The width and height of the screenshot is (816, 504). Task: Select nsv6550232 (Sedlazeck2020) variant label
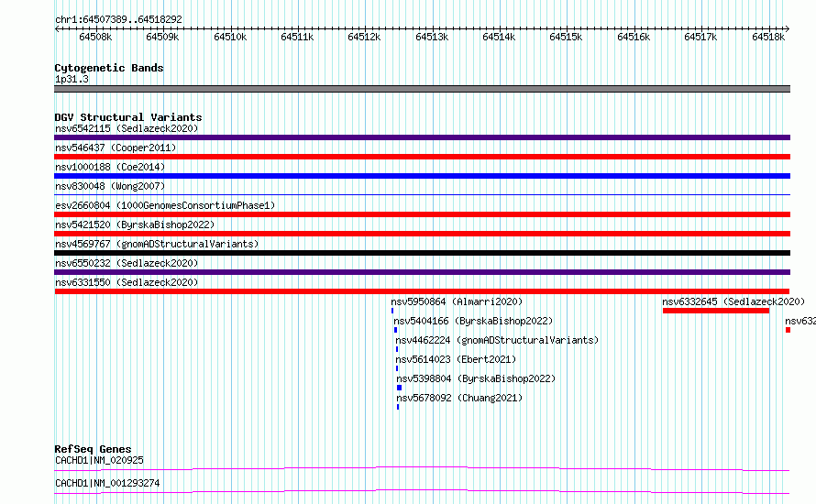click(x=127, y=263)
